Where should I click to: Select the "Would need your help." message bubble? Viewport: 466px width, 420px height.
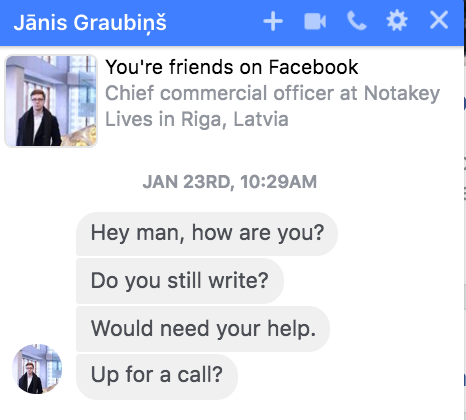tap(203, 329)
